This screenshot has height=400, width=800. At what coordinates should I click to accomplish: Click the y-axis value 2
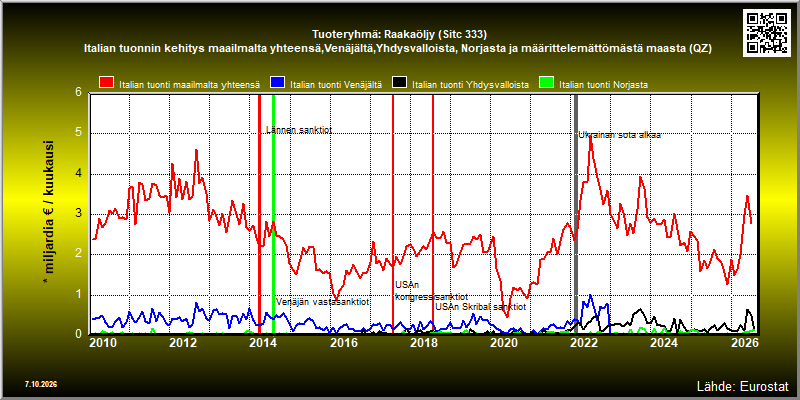tap(79, 254)
